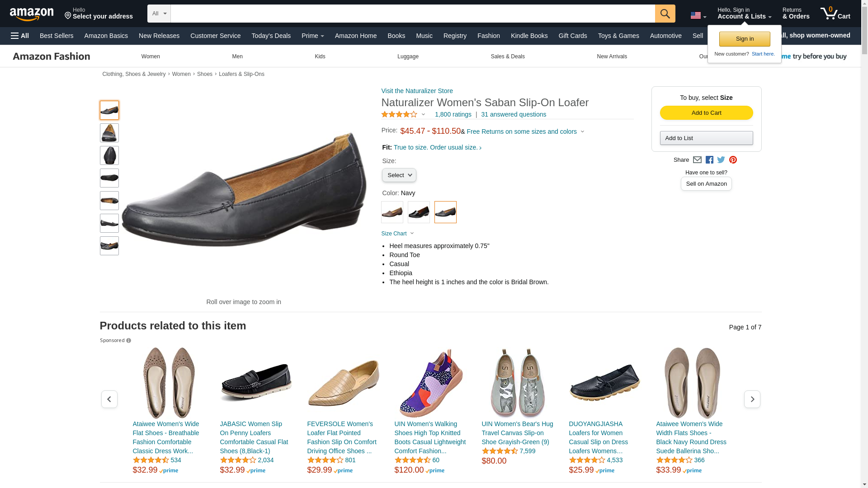Expand the Size Chart
This screenshot has height=488, width=868.
tap(397, 234)
